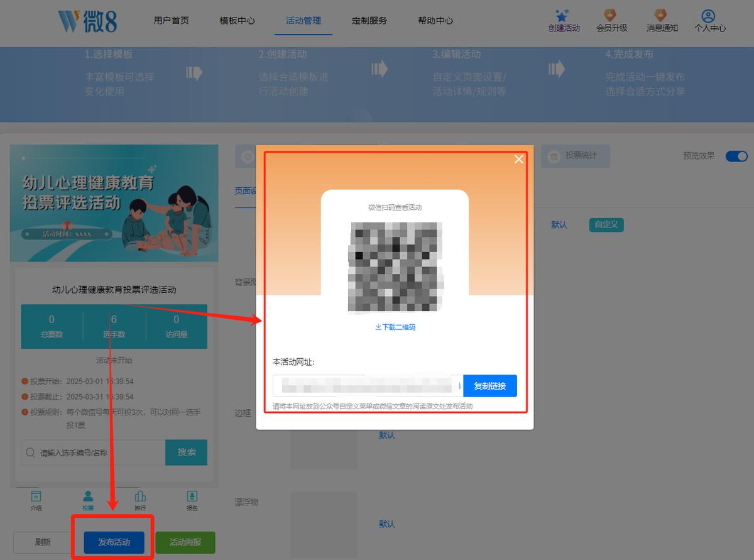Click the 访问量 stat
This screenshot has width=754, height=560.
pos(177,327)
